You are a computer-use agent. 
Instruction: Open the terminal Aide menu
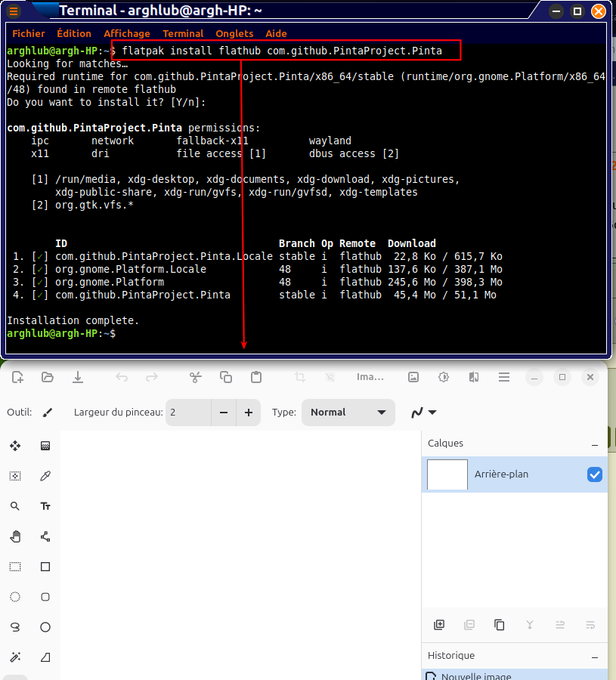point(277,33)
